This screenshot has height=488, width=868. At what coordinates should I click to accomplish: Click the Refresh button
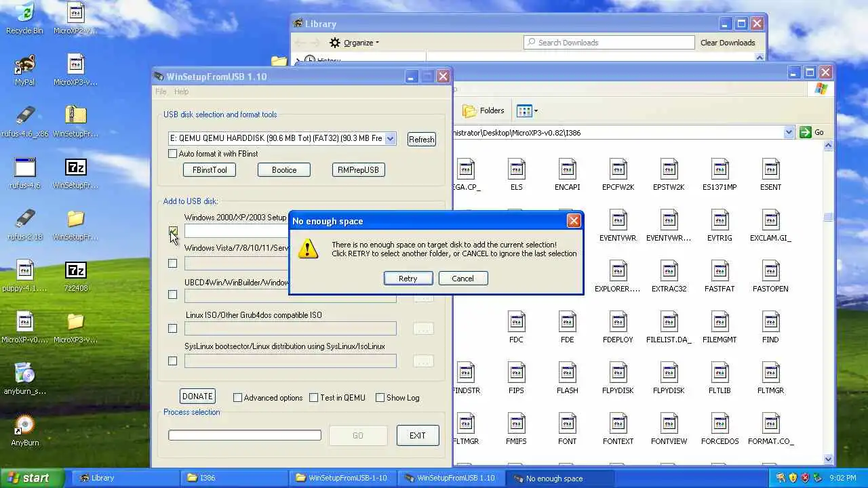[421, 139]
